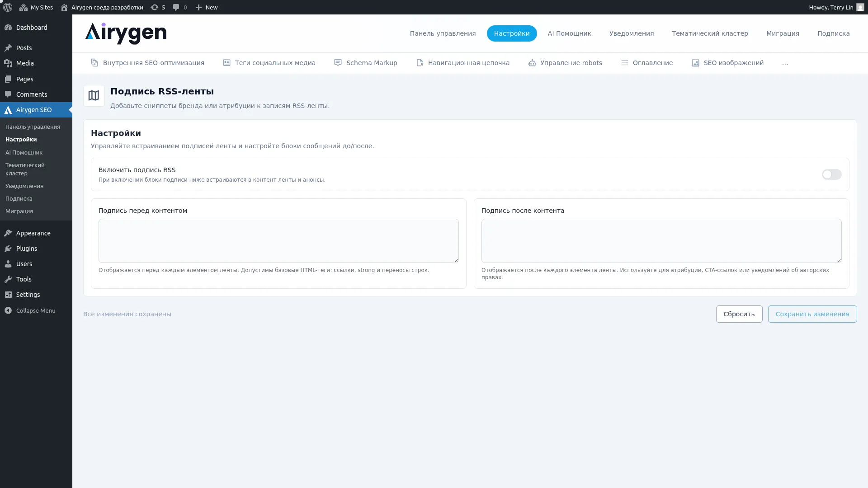Click the Все изменения сохранены status text

[127, 314]
